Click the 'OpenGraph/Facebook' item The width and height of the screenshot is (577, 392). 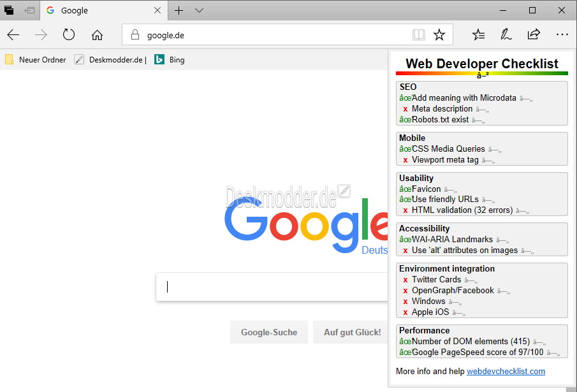pos(453,291)
